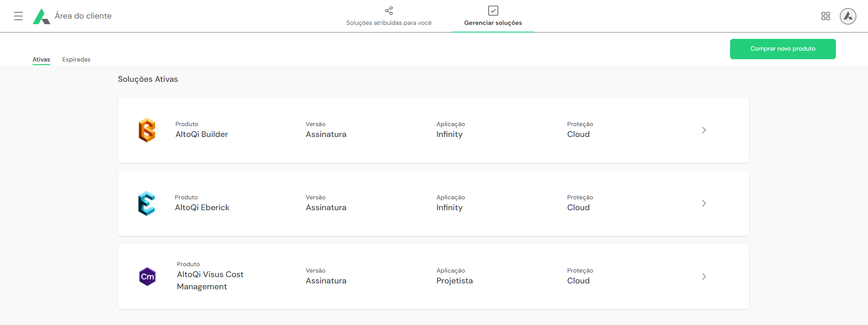Image resolution: width=868 pixels, height=325 pixels.
Task: Click the share icon above Soluções atribuídas
Action: tap(389, 10)
